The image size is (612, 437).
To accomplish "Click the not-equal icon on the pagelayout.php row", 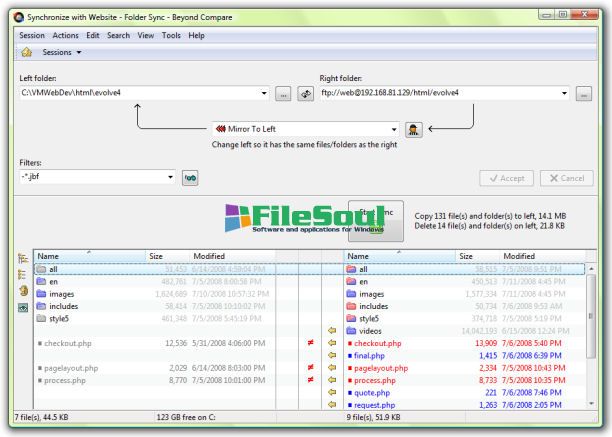I will (310, 368).
